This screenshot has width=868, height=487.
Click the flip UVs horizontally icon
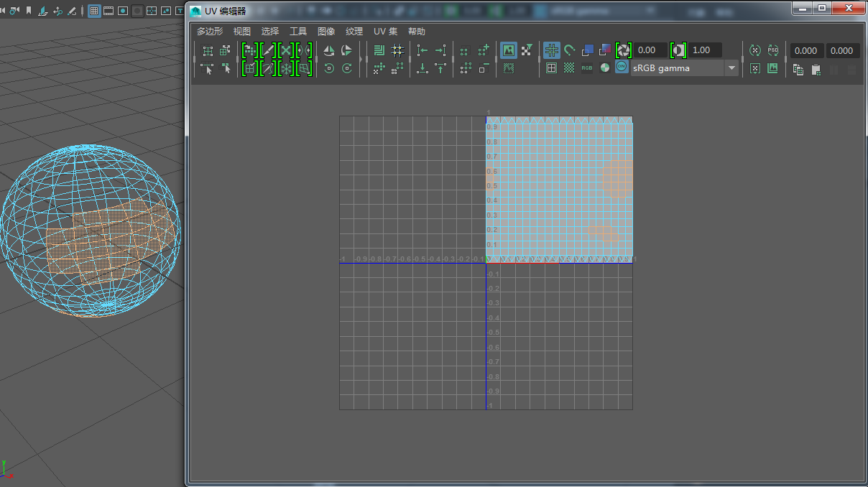coord(329,50)
